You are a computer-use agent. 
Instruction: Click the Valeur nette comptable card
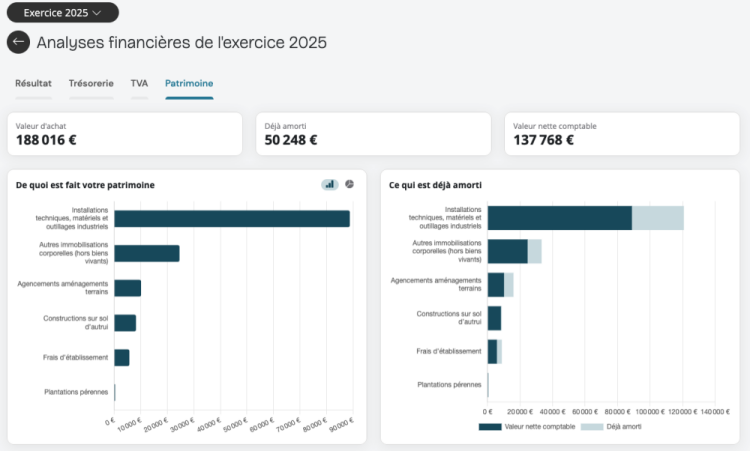622,134
